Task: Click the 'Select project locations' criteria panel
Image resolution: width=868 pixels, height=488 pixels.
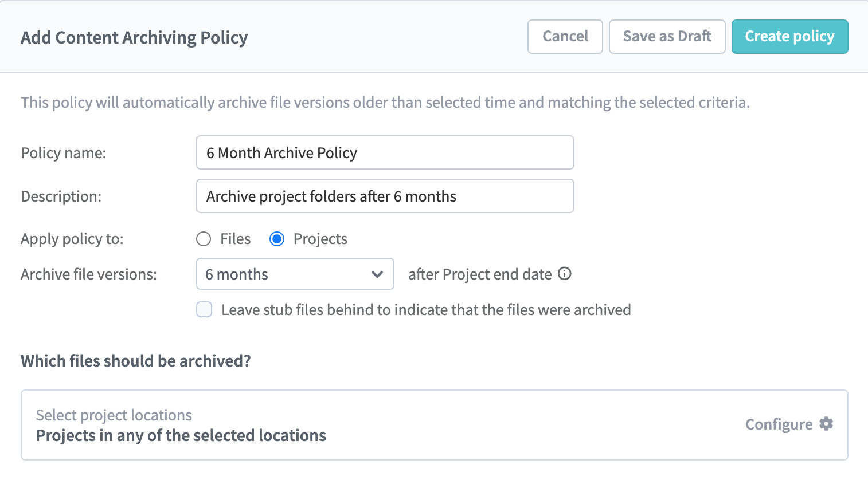Action: coord(401,425)
